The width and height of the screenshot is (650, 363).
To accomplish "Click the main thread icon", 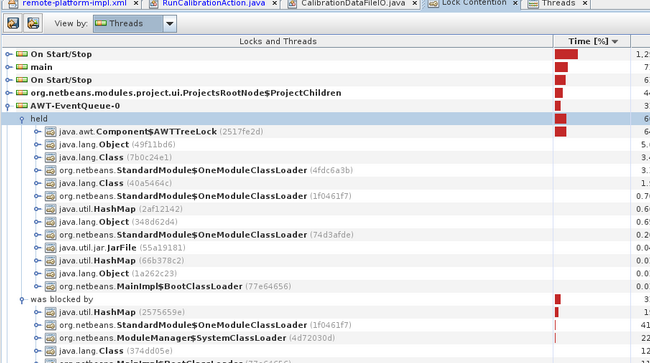I will pos(22,67).
